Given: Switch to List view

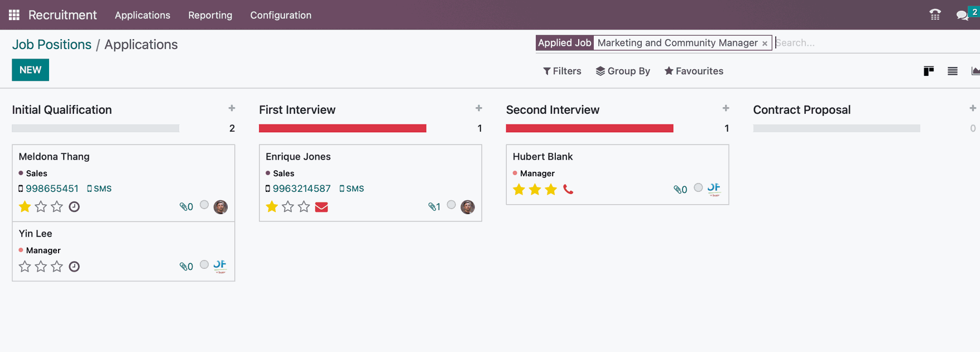Looking at the screenshot, I should [x=953, y=71].
